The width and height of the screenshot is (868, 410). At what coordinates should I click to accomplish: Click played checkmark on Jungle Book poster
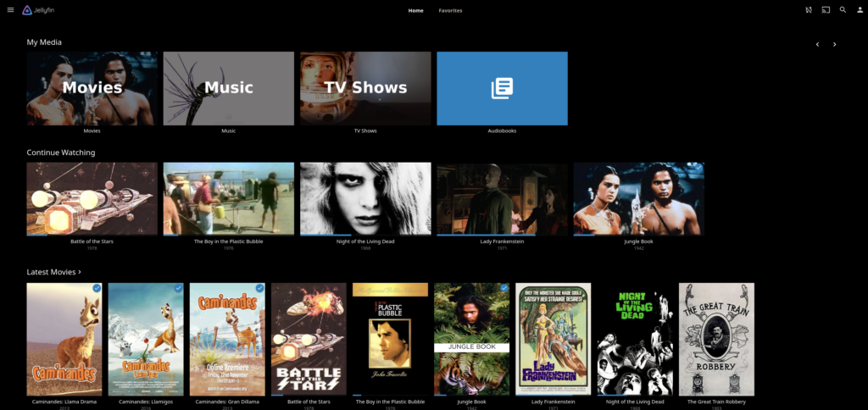tap(504, 288)
